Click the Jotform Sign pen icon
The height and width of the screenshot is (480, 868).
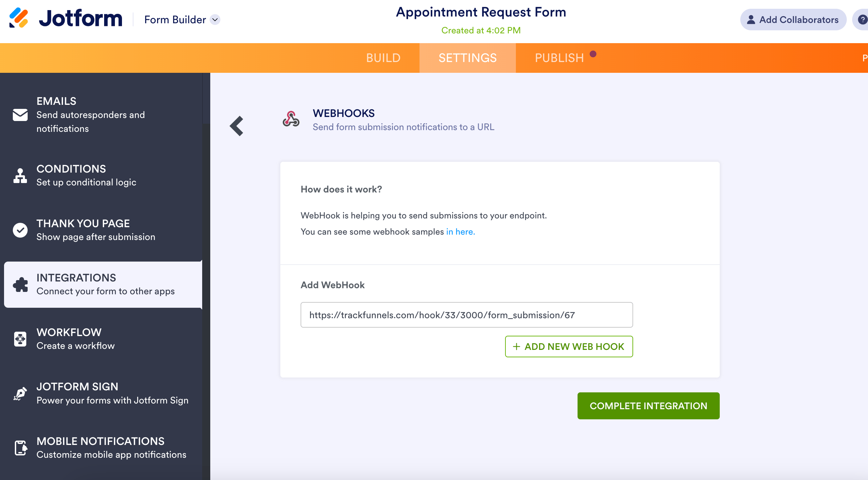click(x=20, y=393)
